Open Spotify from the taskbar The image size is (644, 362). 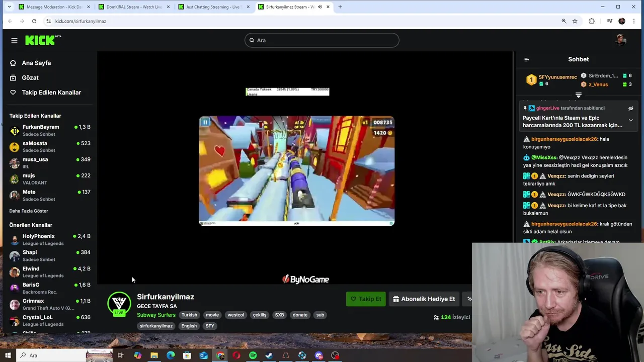tap(253, 355)
